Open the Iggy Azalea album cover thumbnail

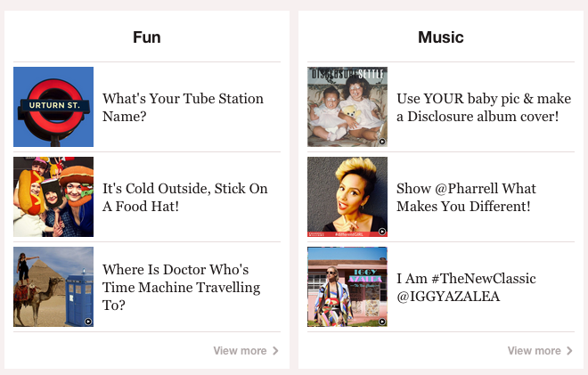pos(347,287)
